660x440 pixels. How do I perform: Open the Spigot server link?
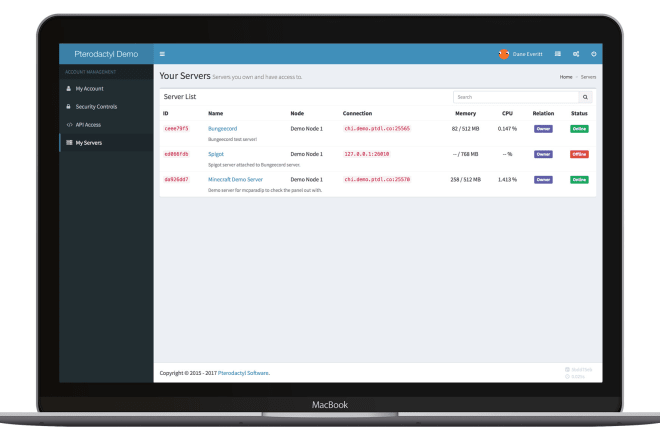[x=216, y=154]
